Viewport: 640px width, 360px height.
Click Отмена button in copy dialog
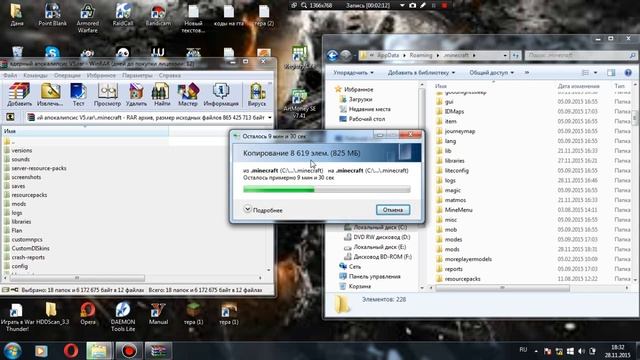pyautogui.click(x=393, y=210)
